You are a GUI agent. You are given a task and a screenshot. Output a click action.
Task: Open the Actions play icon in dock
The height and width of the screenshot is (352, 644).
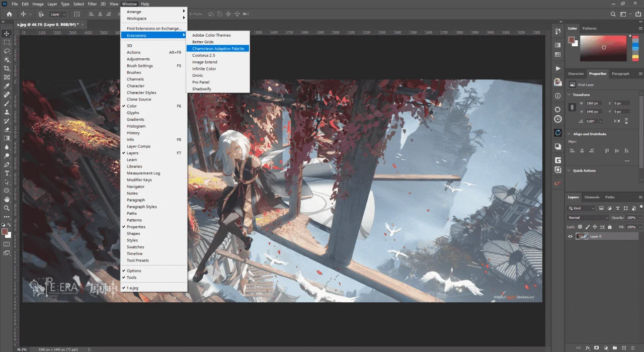click(x=557, y=68)
